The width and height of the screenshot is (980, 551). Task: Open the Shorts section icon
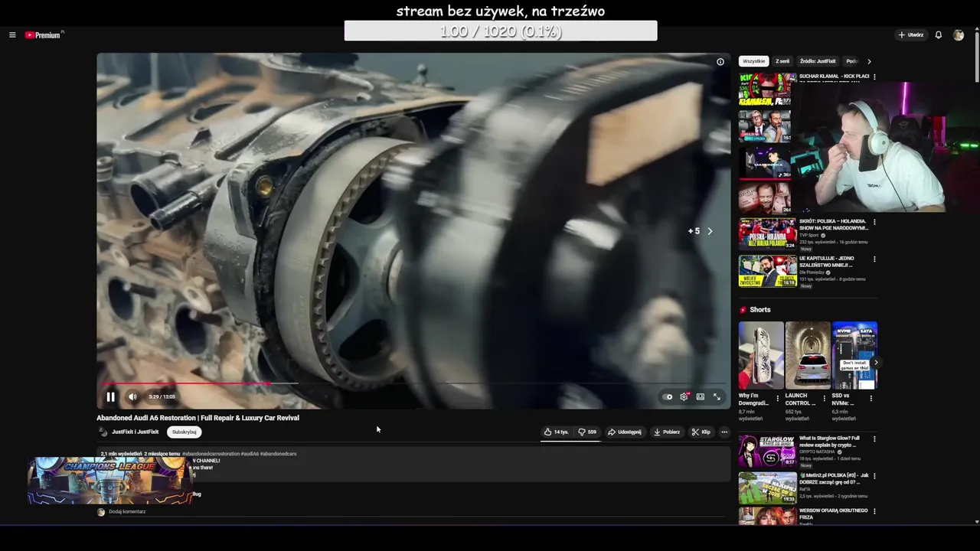point(743,310)
